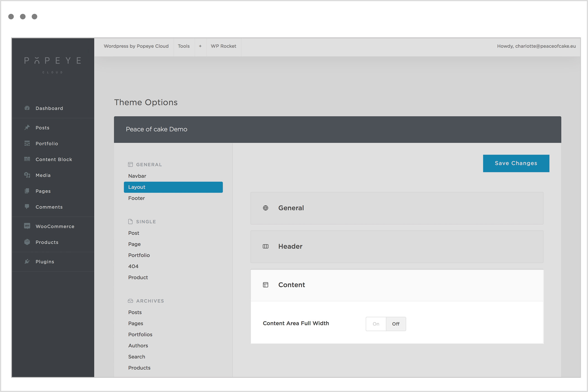Click the Content Block icon
This screenshot has width=588, height=392.
tap(27, 159)
